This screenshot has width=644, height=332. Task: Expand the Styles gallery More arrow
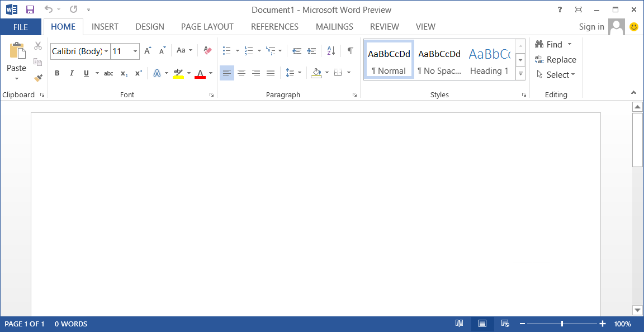(520, 74)
